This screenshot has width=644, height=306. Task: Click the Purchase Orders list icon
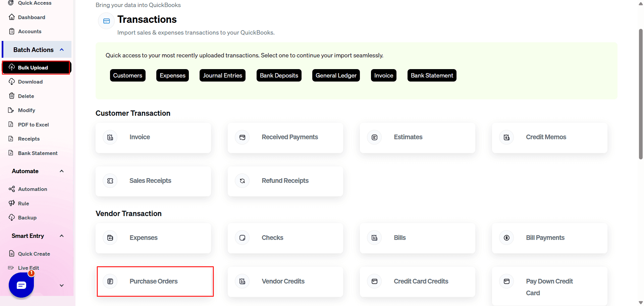[110, 282]
